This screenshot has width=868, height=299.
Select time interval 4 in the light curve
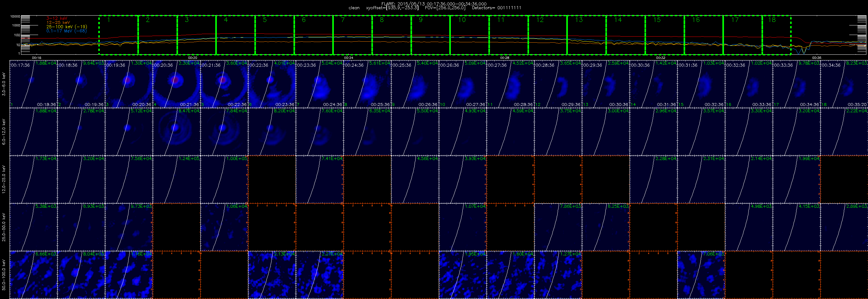(235, 35)
